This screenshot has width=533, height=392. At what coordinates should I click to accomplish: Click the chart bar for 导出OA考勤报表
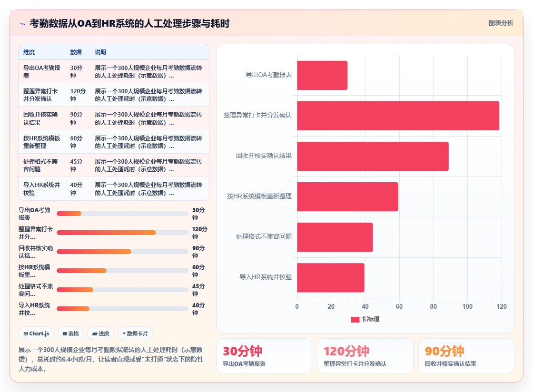point(322,76)
